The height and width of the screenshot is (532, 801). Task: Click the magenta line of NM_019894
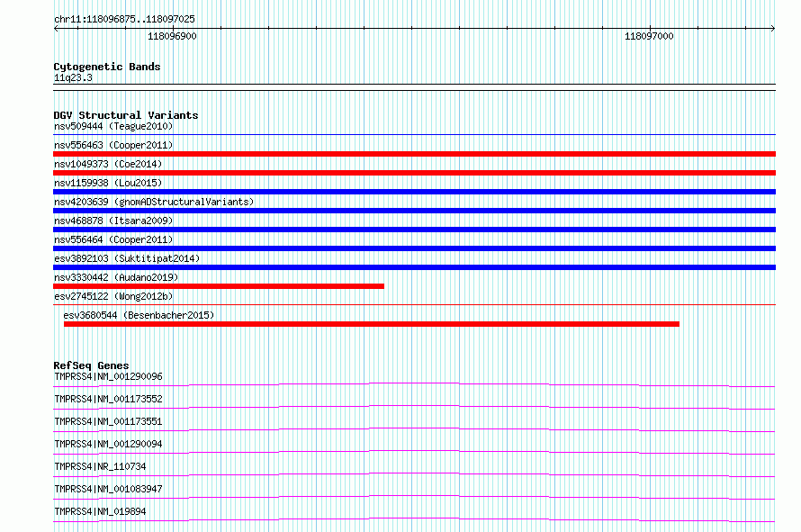tap(414, 519)
